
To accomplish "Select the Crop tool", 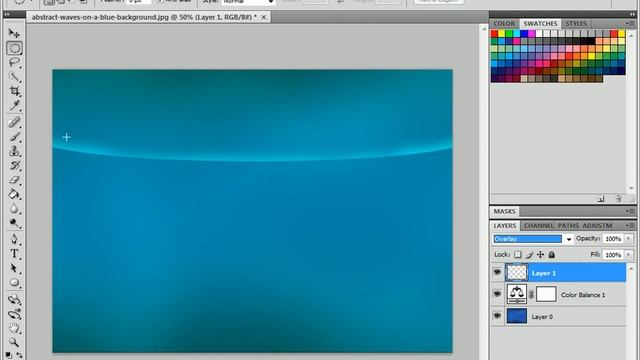I will (14, 91).
